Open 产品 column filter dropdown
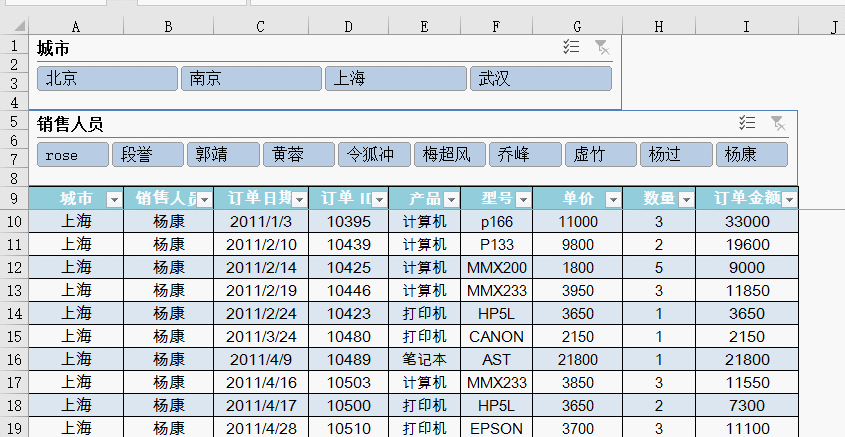845x437 pixels. [x=451, y=200]
